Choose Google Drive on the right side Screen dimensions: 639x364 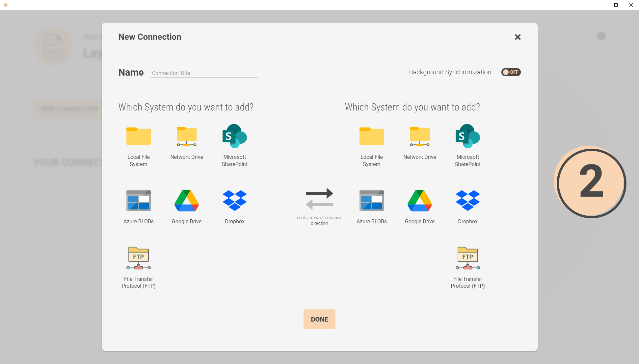[x=420, y=201]
